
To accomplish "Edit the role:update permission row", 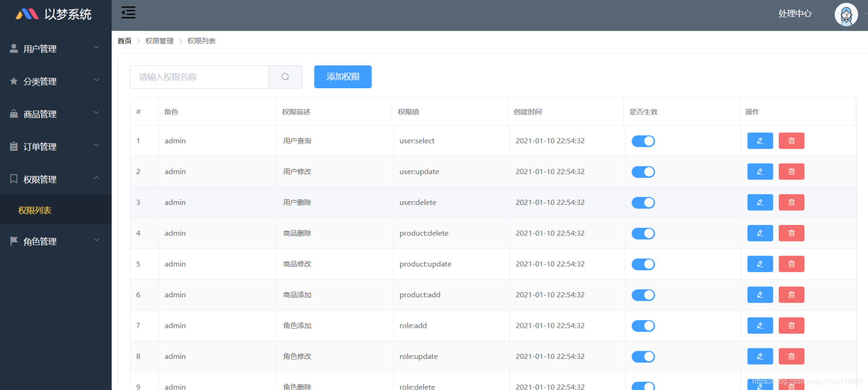I will 760,356.
